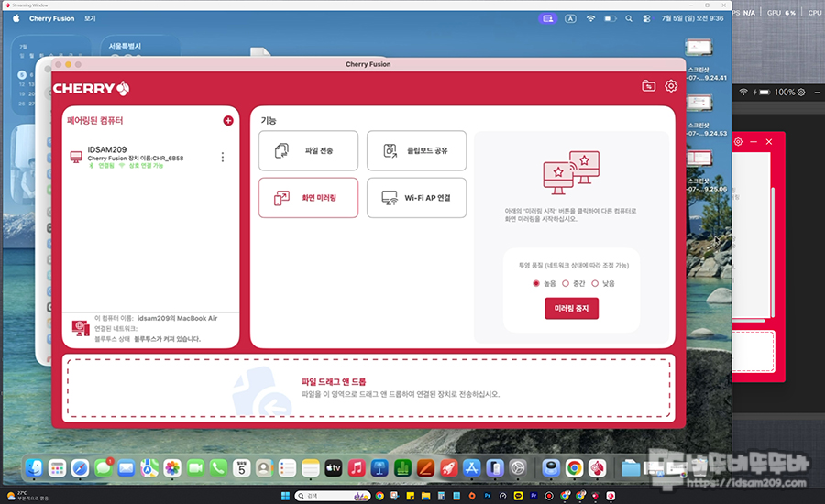Open Mail from the Dock
The image size is (825, 504).
126,467
